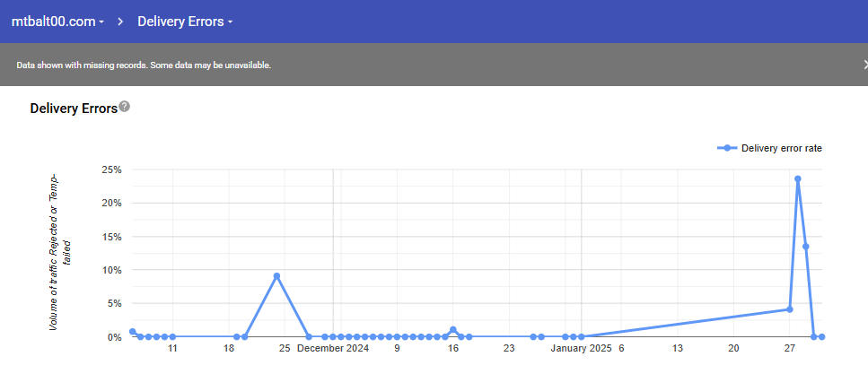Click the small December 16 bump point
Image resolution: width=868 pixels, height=374 pixels.
(x=453, y=330)
